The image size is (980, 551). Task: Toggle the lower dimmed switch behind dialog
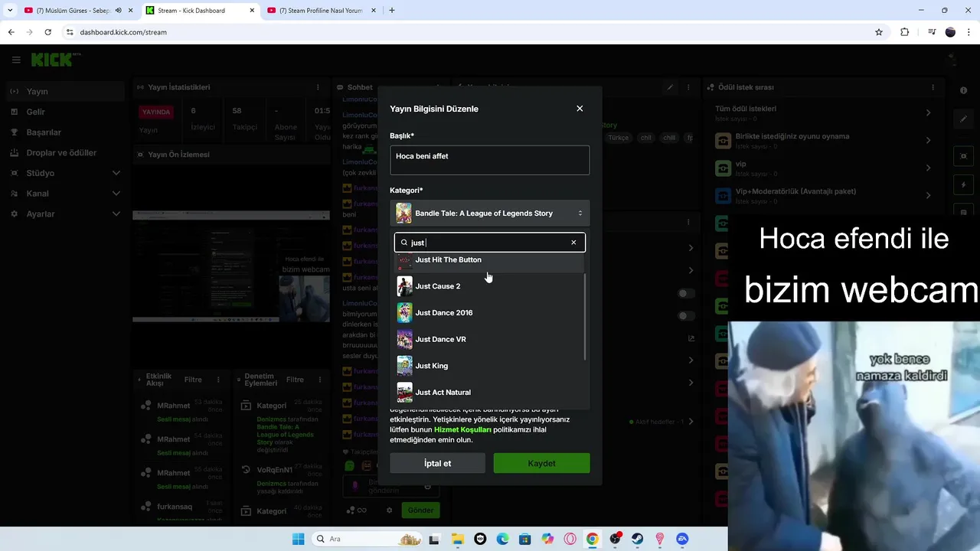pyautogui.click(x=686, y=315)
